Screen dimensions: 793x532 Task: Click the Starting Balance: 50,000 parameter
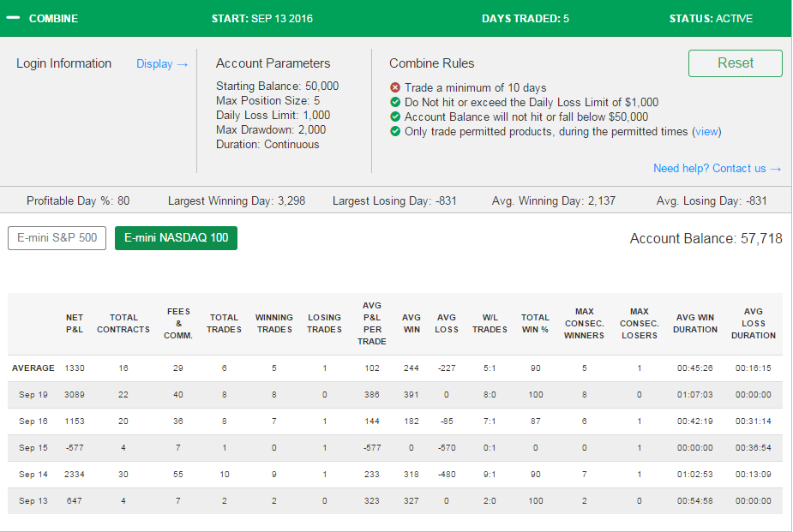point(277,86)
